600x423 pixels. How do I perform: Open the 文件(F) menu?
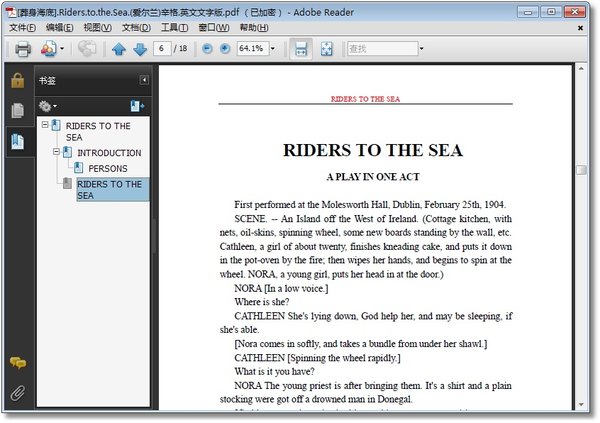22,27
